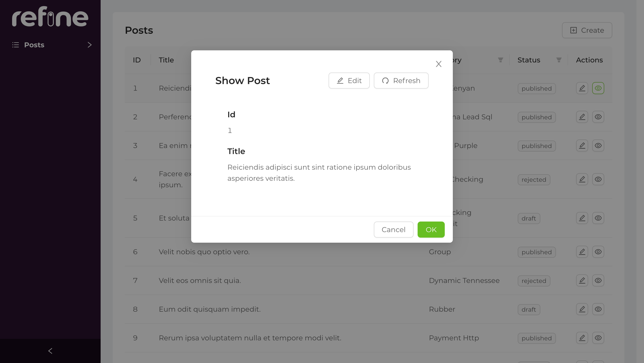Click the rejected status badge on post 7
This screenshot has height=363, width=644.
coord(534,281)
